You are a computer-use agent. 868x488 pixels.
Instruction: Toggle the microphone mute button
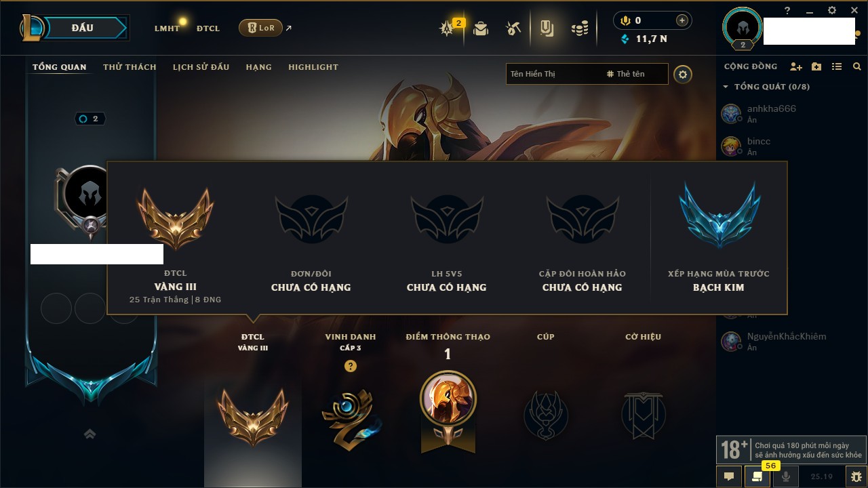(x=786, y=476)
